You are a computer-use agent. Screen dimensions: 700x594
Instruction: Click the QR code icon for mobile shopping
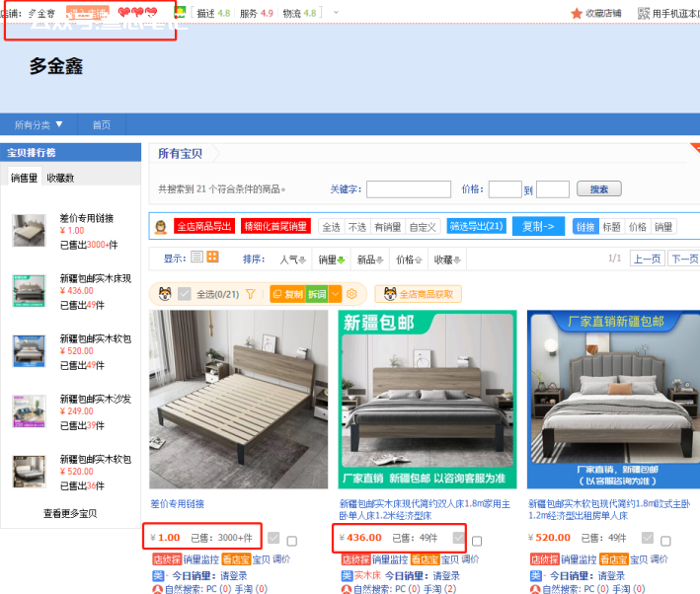point(644,14)
